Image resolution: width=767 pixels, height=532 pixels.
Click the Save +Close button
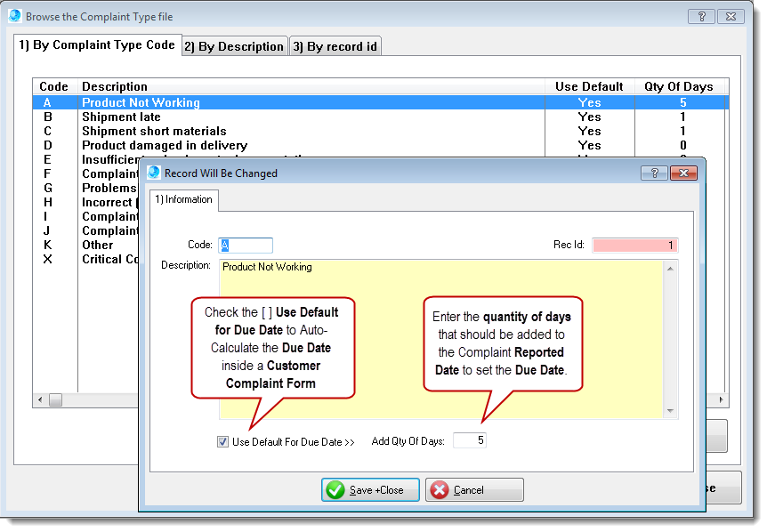click(370, 490)
